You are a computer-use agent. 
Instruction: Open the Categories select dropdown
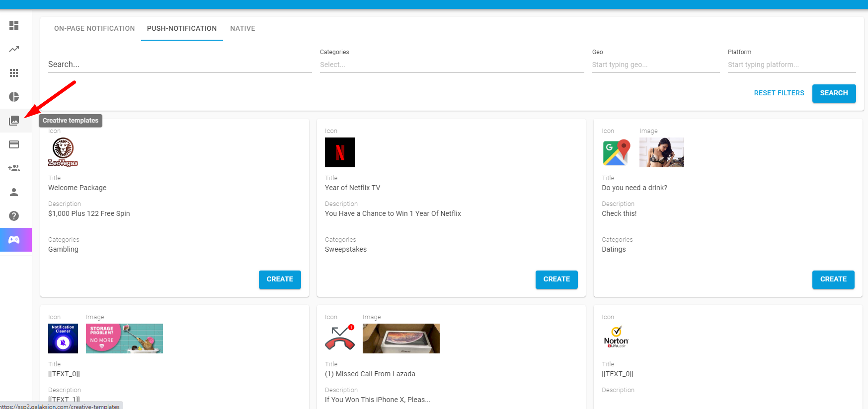point(452,65)
